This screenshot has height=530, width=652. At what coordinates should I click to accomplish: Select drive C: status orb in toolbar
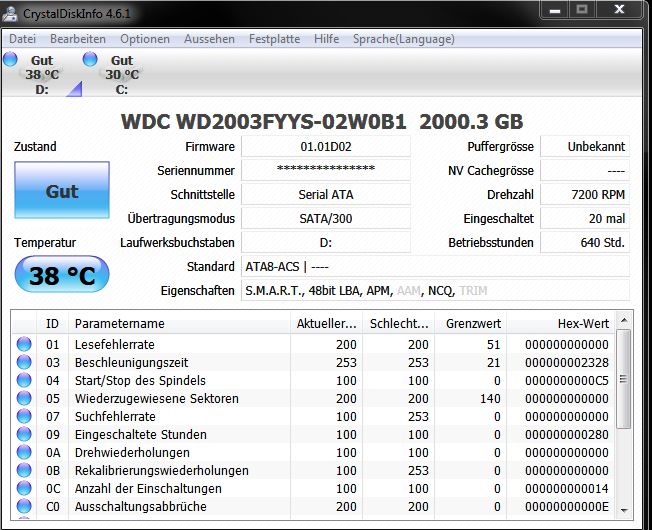tap(90, 59)
